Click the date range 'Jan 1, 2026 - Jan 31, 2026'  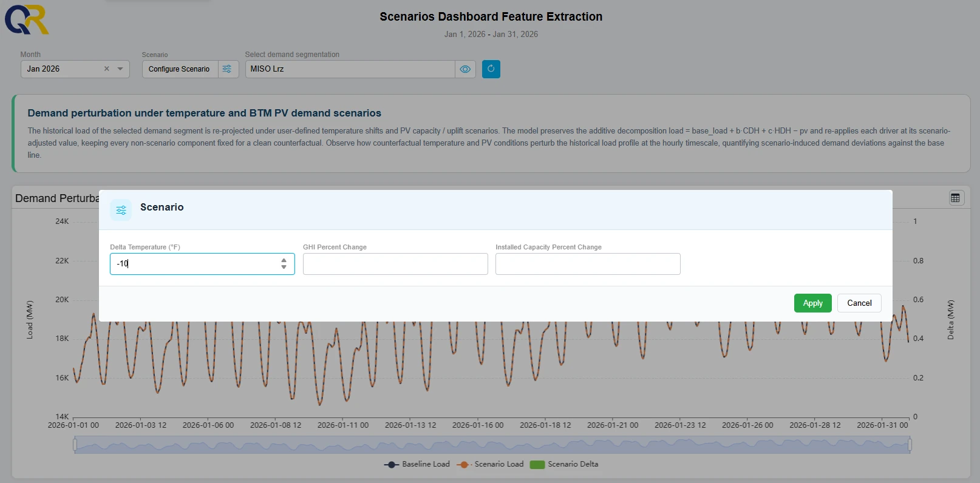491,35
